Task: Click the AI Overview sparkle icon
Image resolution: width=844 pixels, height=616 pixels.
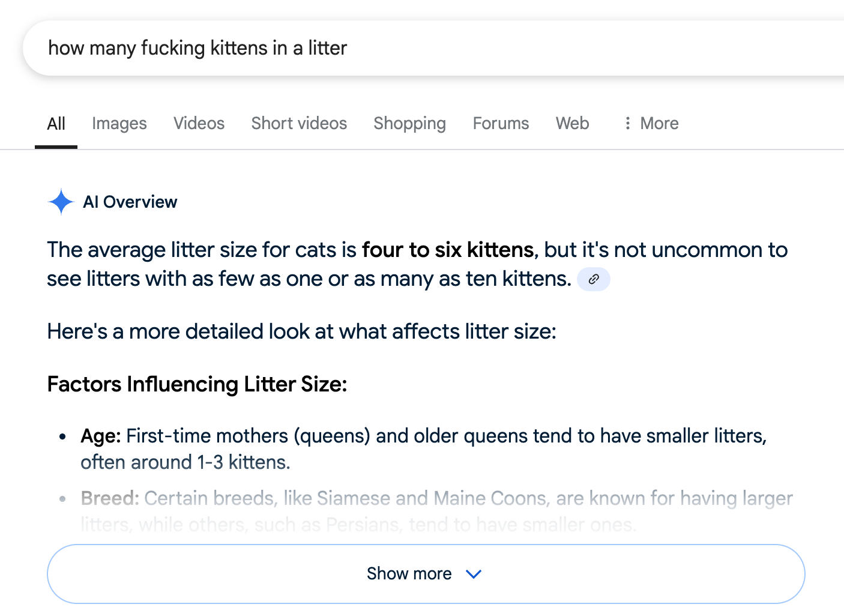Action: pyautogui.click(x=61, y=202)
